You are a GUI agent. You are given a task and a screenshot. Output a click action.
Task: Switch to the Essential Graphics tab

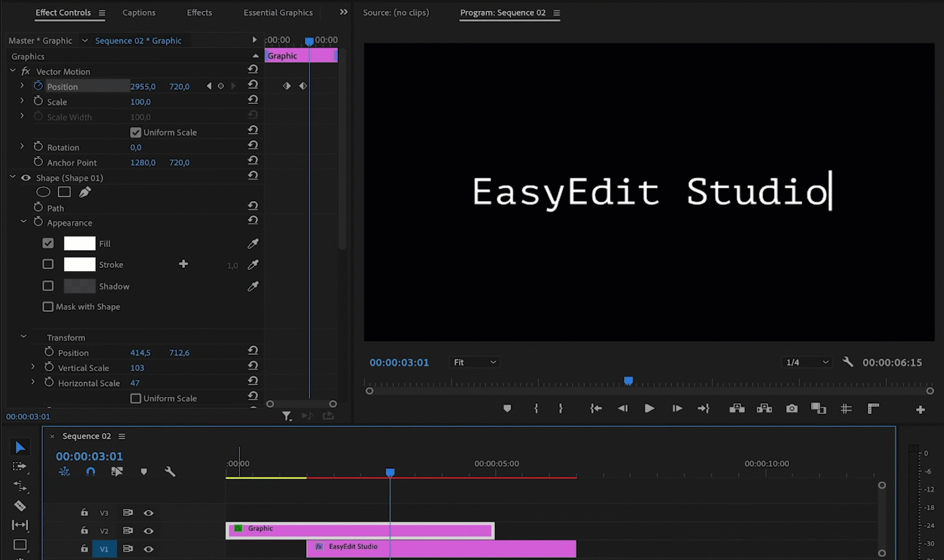point(277,12)
